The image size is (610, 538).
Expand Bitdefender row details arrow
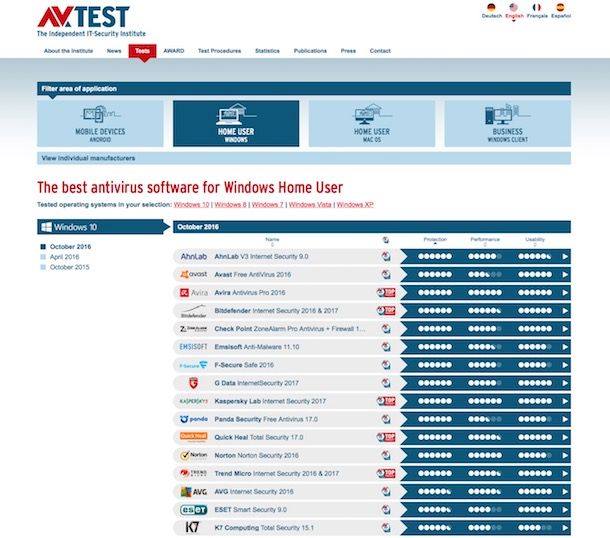pos(565,311)
